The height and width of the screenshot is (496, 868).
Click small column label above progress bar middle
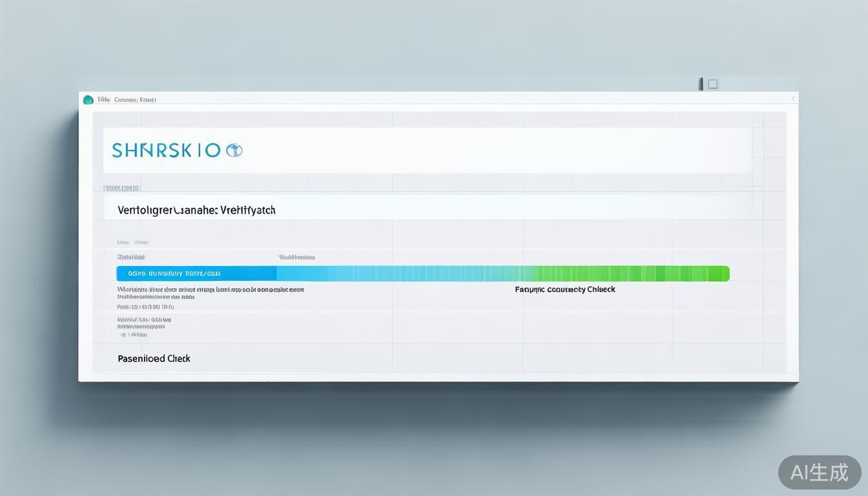296,257
